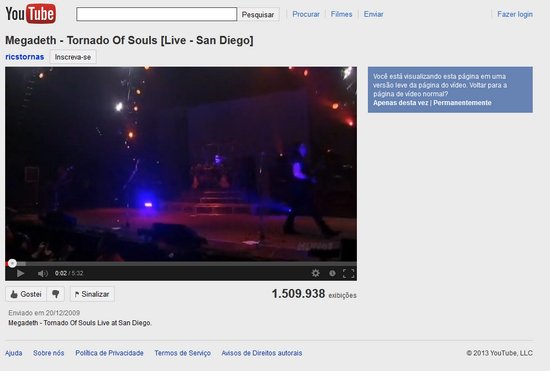The width and height of the screenshot is (550, 371).
Task: Play the video with the play icon
Action: 21,273
